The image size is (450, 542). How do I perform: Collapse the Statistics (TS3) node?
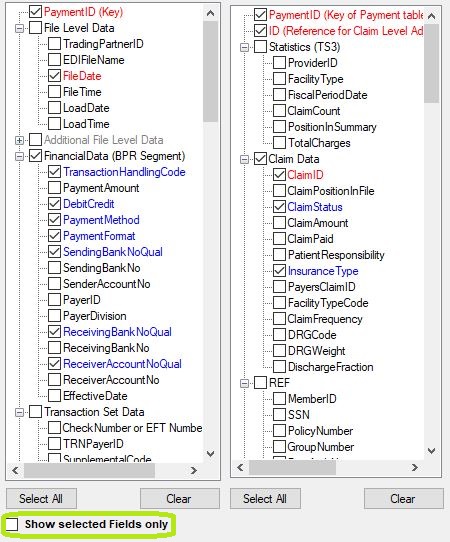(x=244, y=47)
